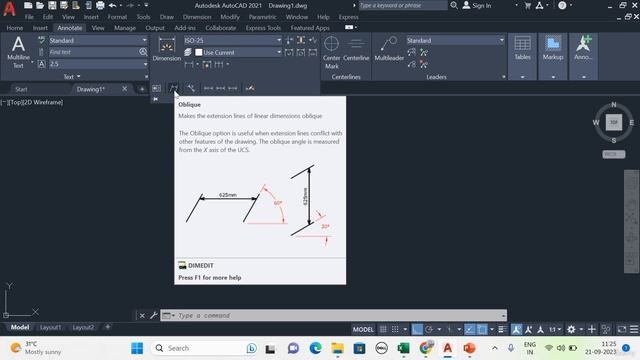Open the Modify menu
Screen dimensions: 640x360
pyautogui.click(x=230, y=17)
